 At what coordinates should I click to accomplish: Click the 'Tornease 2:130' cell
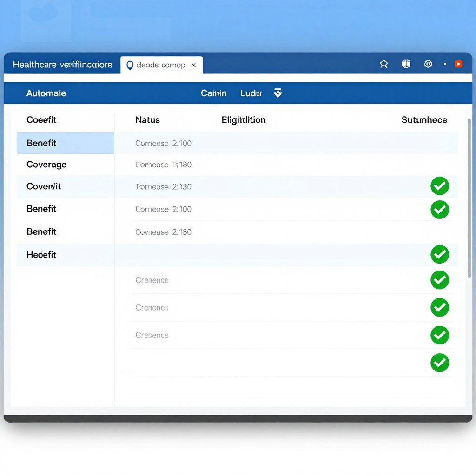pos(163,186)
